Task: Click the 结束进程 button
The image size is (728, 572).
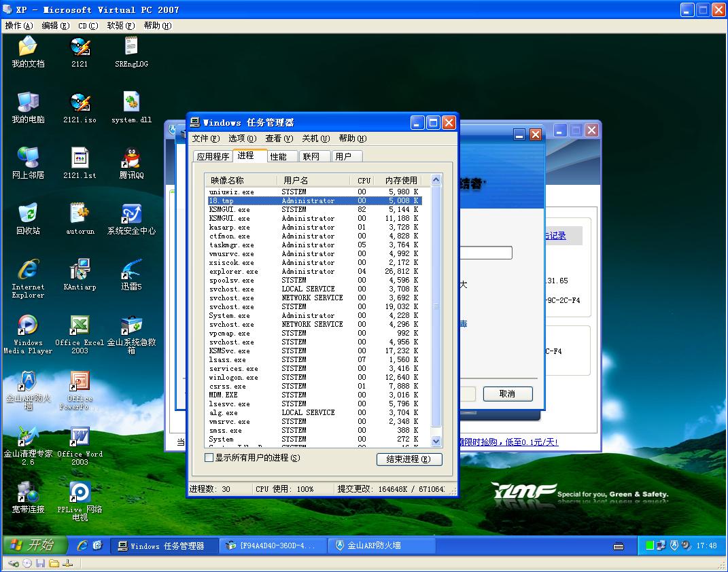Action: [409, 459]
